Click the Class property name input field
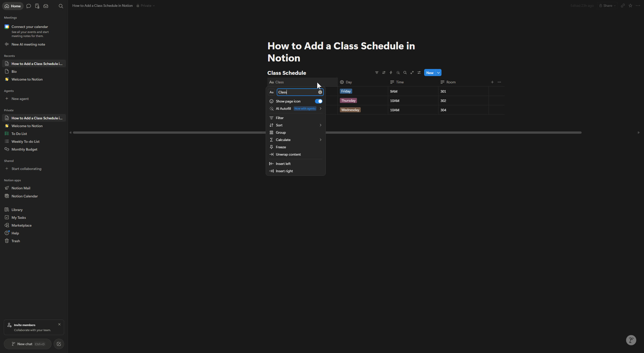Image resolution: width=644 pixels, height=353 pixels. [x=300, y=92]
